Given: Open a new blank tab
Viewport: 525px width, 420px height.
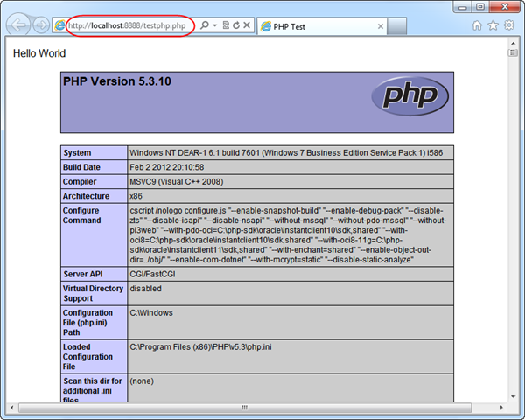Looking at the screenshot, I should click(x=397, y=26).
